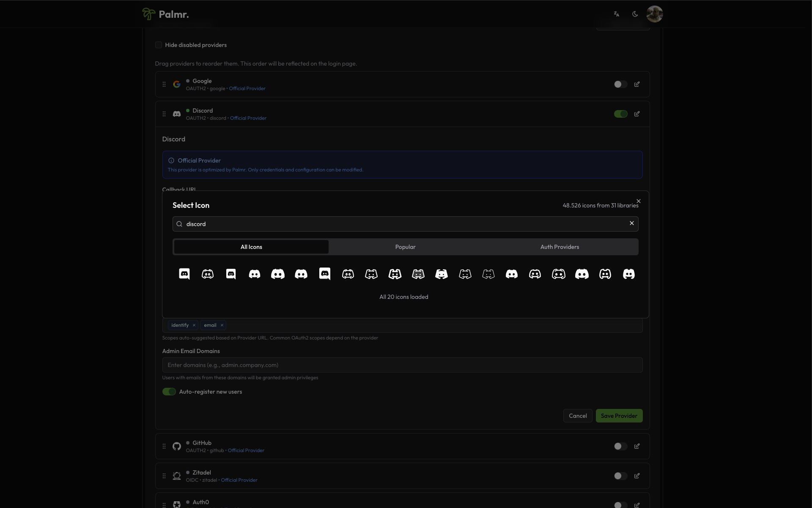
Task: Click the 'All 20 icons loaded' text
Action: 404,297
